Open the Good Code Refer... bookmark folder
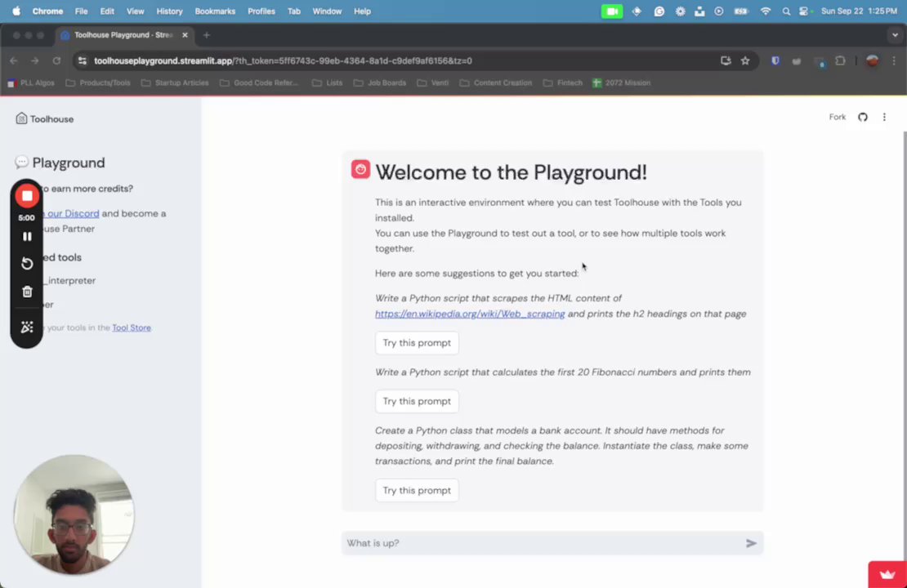Image resolution: width=907 pixels, height=588 pixels. point(259,83)
